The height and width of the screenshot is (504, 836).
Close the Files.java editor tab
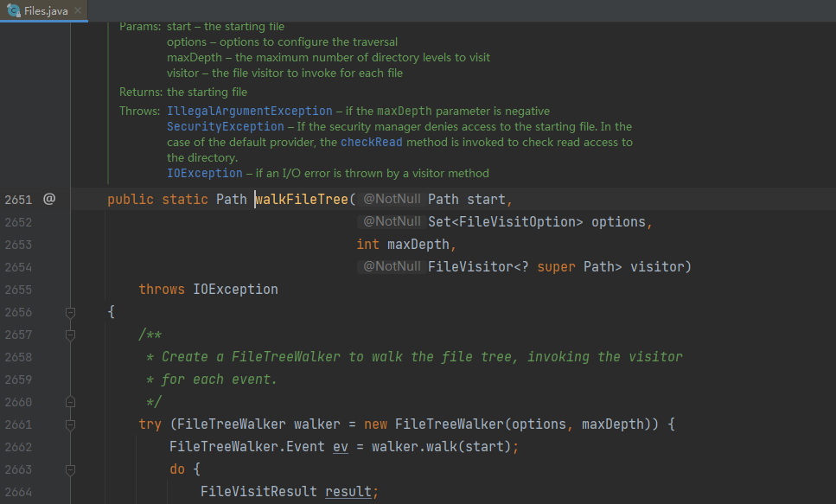click(78, 10)
